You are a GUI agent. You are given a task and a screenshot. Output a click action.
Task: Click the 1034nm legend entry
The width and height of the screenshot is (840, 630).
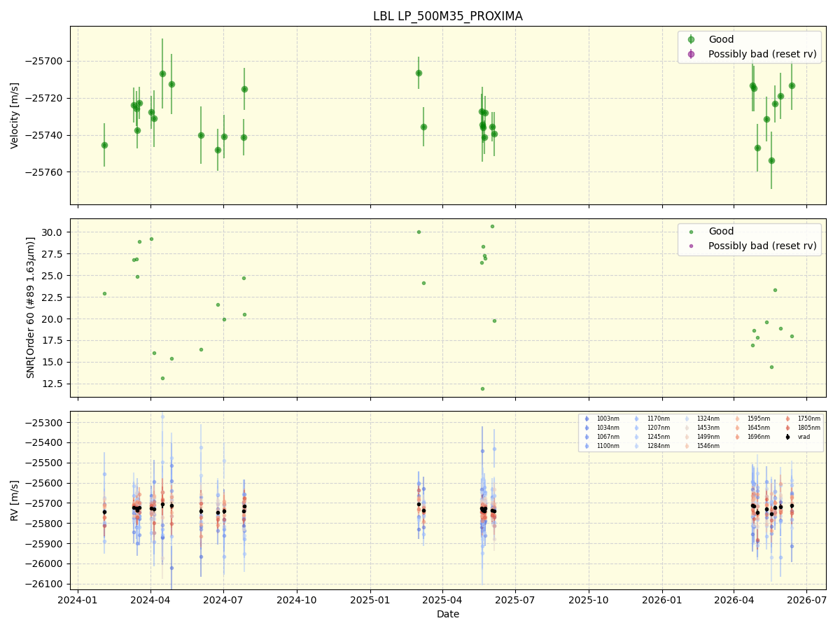point(601,428)
